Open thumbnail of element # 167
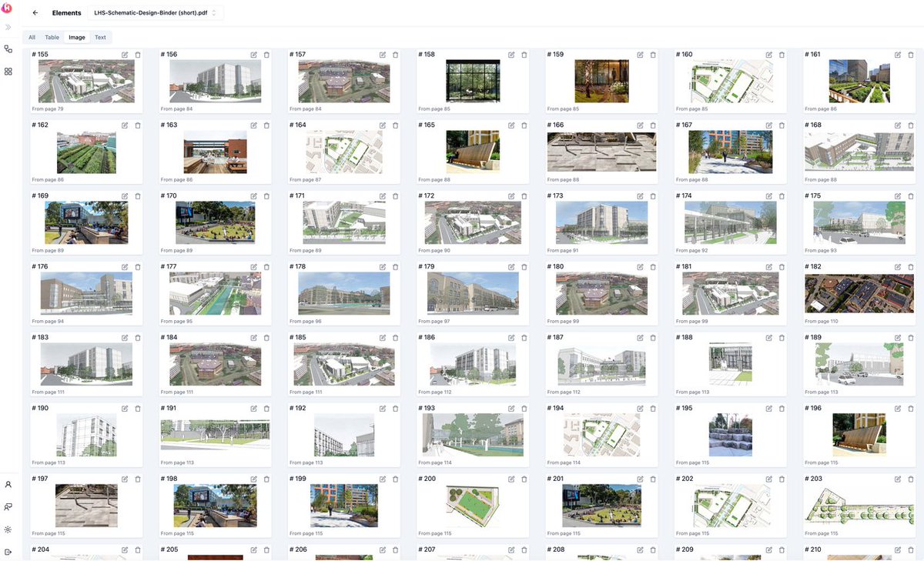The height and width of the screenshot is (561, 924). (731, 152)
